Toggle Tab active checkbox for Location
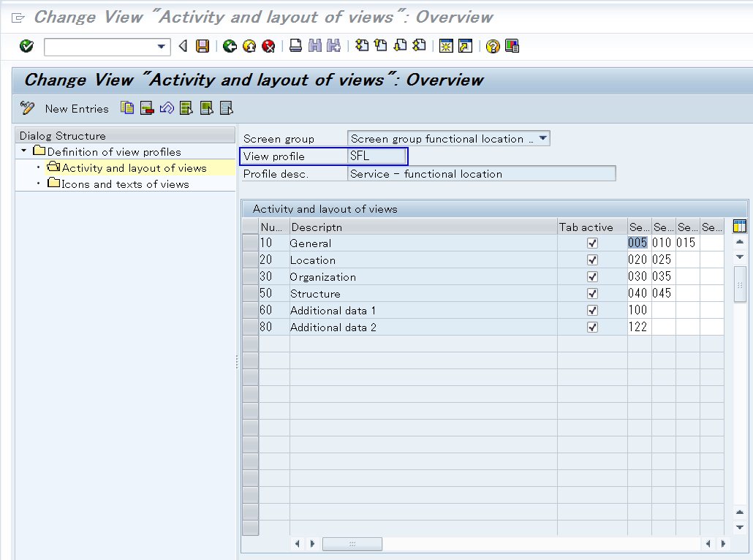 tap(593, 260)
